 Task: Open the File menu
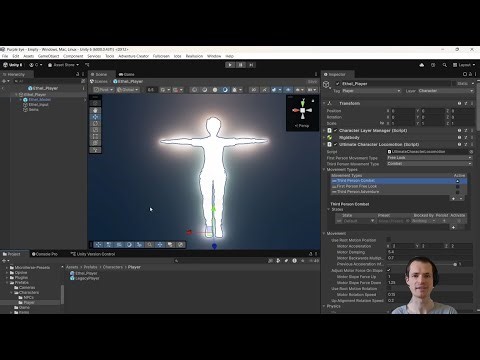click(5, 56)
